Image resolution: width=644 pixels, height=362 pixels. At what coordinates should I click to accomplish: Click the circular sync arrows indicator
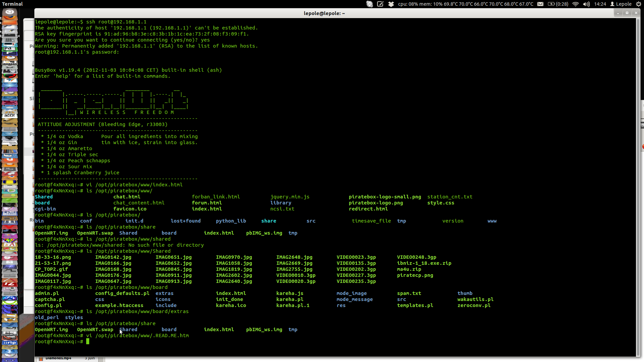coord(369,4)
